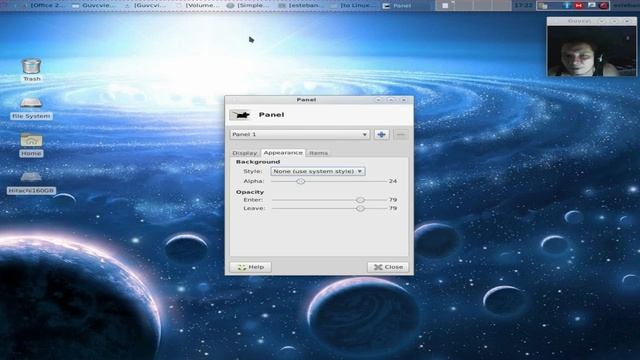Open the Hitachi160GB drive icon

[31, 182]
